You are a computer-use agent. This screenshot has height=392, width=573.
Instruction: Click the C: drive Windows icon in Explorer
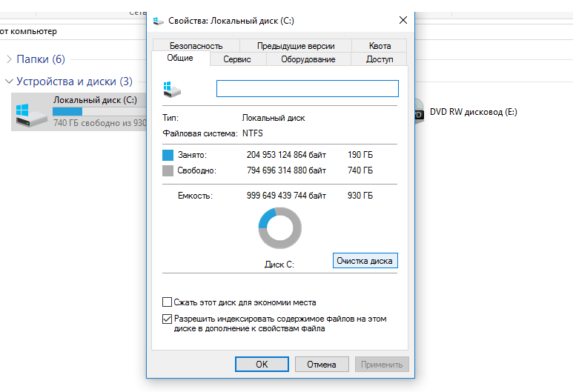(31, 115)
